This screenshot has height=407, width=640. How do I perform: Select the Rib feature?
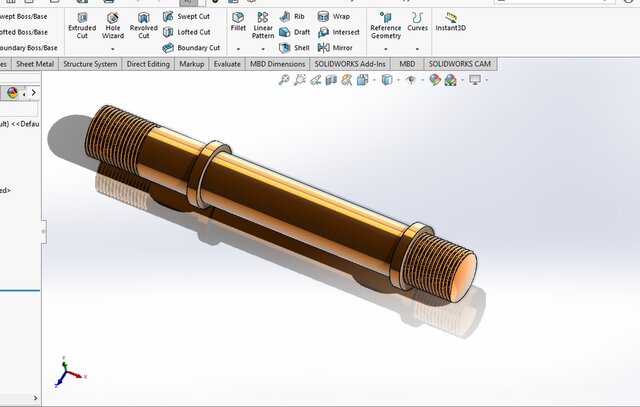(x=292, y=16)
